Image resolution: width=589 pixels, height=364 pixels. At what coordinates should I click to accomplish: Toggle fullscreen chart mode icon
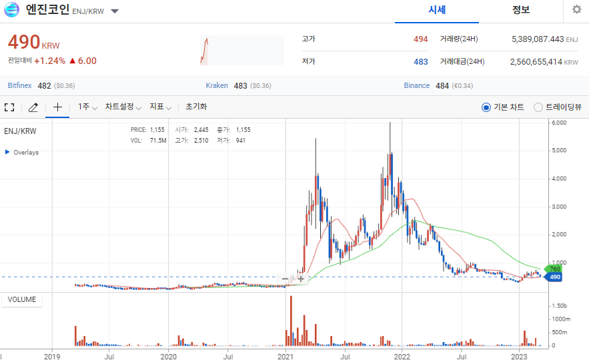coord(9,107)
